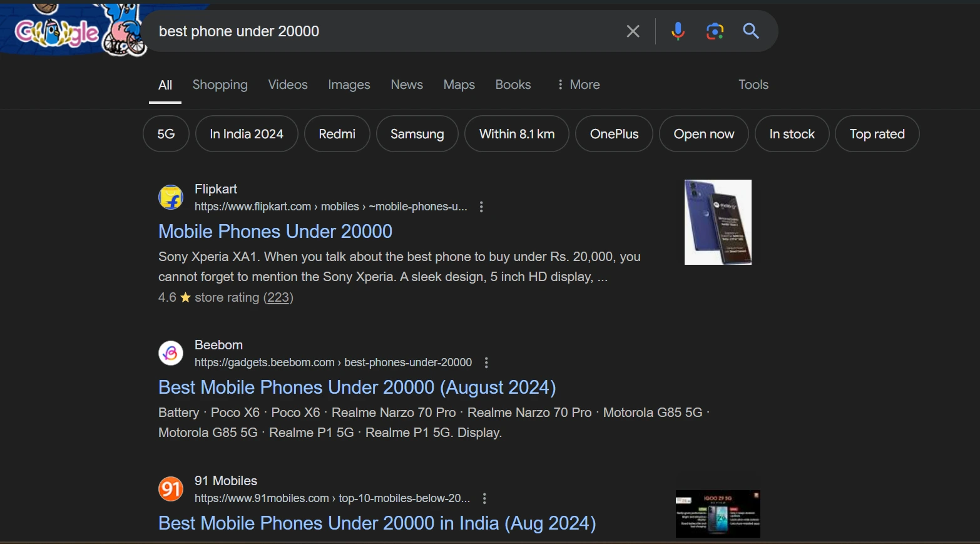Open the Images tab

pos(349,85)
